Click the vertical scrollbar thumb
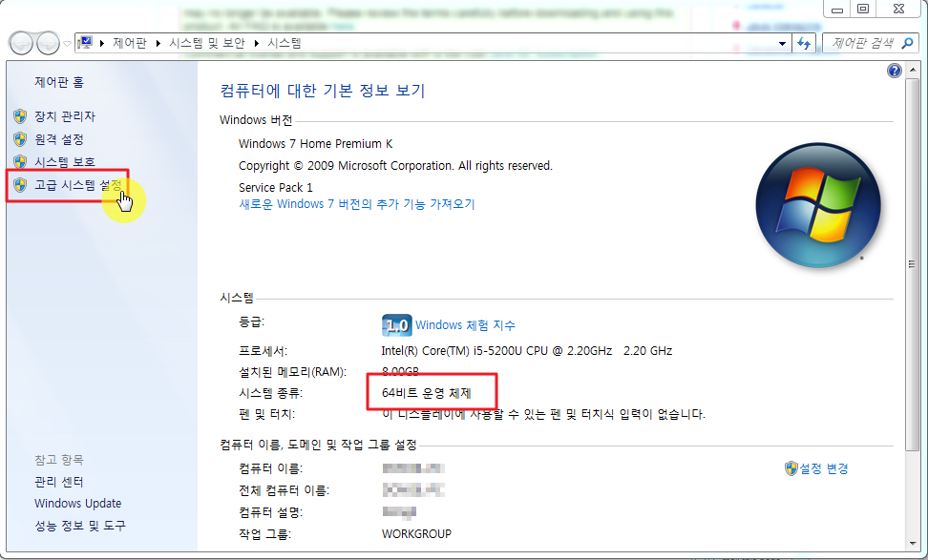Viewport: 928px width, 560px height. [x=912, y=265]
